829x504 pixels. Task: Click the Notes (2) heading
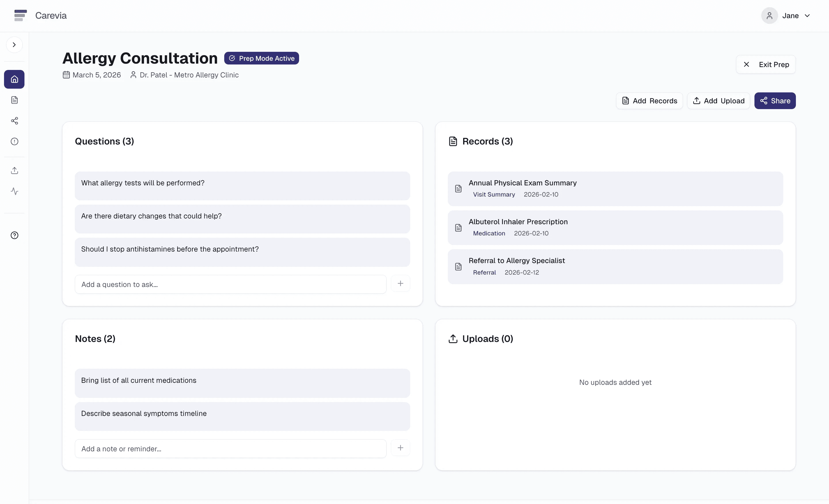95,339
